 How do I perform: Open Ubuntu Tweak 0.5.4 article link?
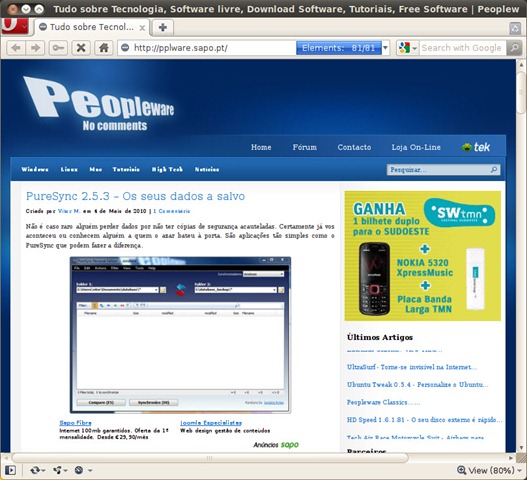(417, 385)
